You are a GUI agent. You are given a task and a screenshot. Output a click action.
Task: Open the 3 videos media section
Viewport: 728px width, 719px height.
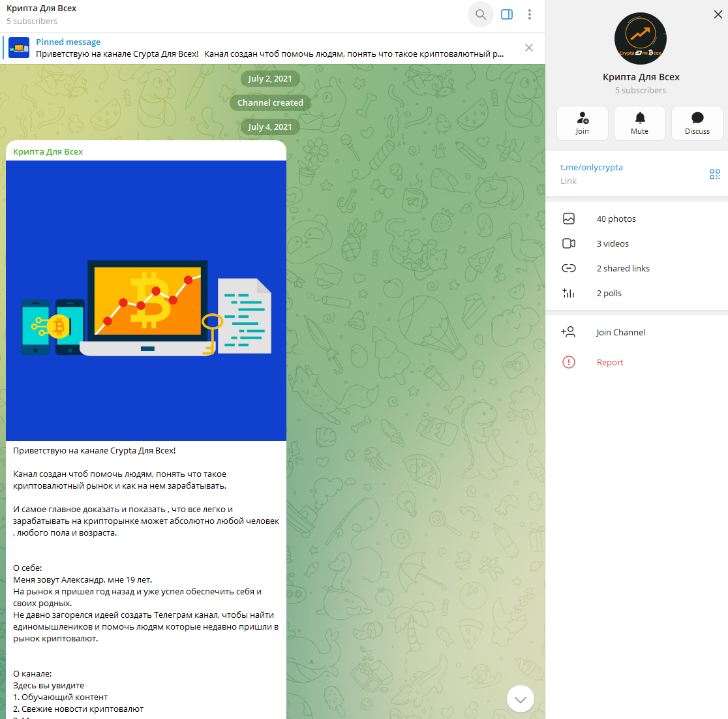tap(637, 243)
